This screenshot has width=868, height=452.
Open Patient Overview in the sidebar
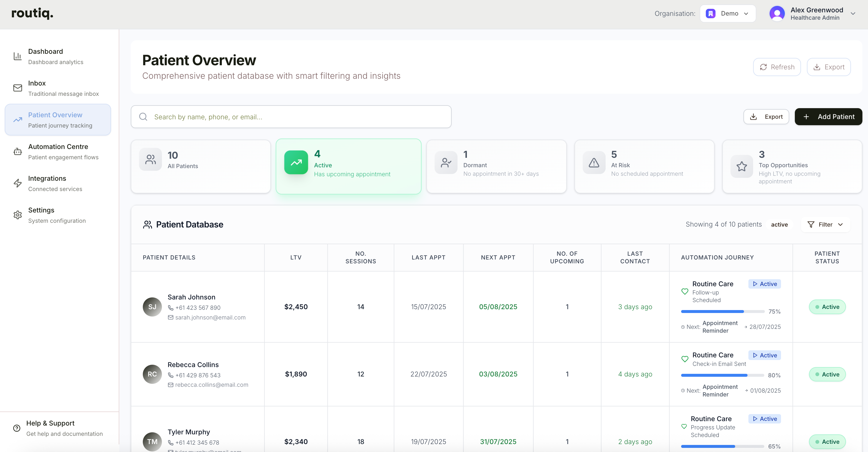pyautogui.click(x=58, y=120)
